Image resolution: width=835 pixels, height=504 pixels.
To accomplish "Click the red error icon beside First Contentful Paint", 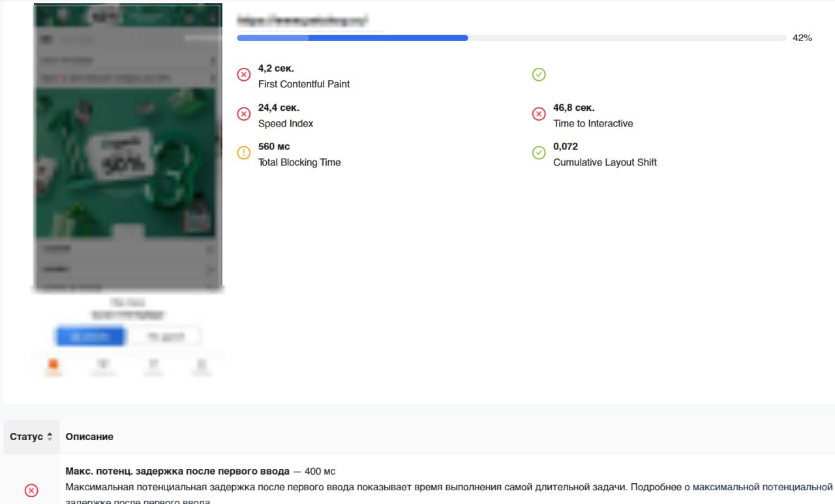I will coord(243,75).
